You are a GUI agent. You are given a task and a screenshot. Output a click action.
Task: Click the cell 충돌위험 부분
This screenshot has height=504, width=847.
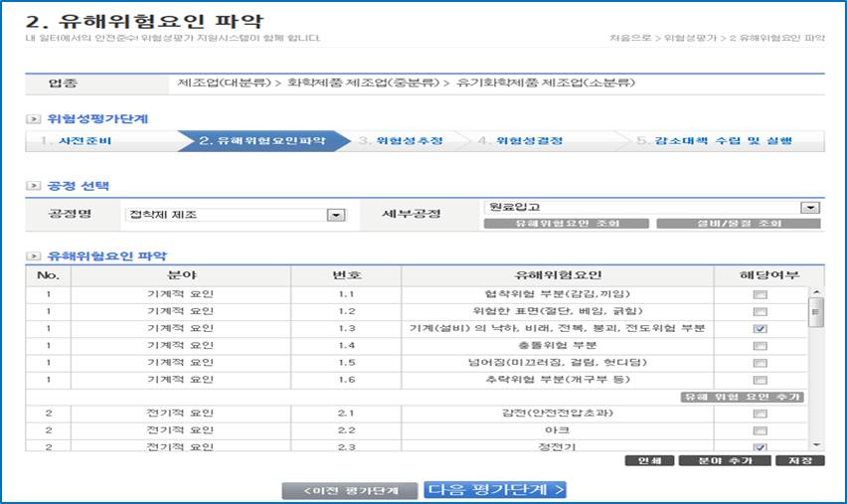558,346
